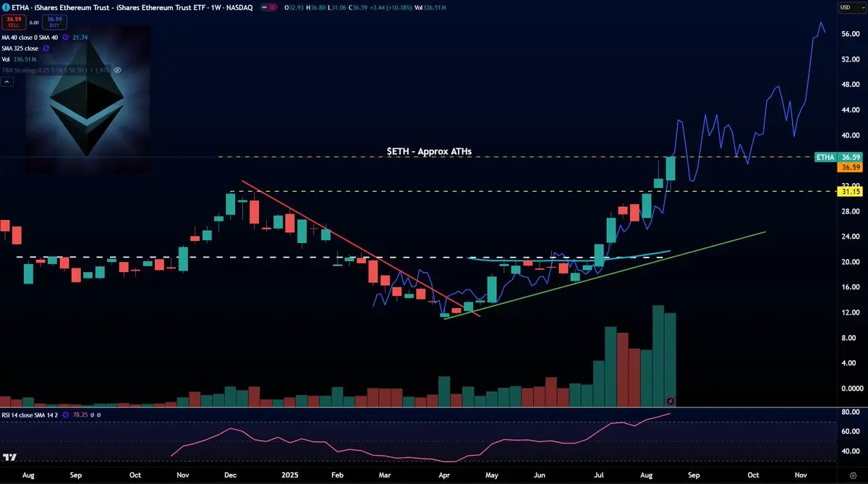Screen dimensions: 868x484
Task: Click the green ETHA 36.59 price label
Action: [837, 157]
